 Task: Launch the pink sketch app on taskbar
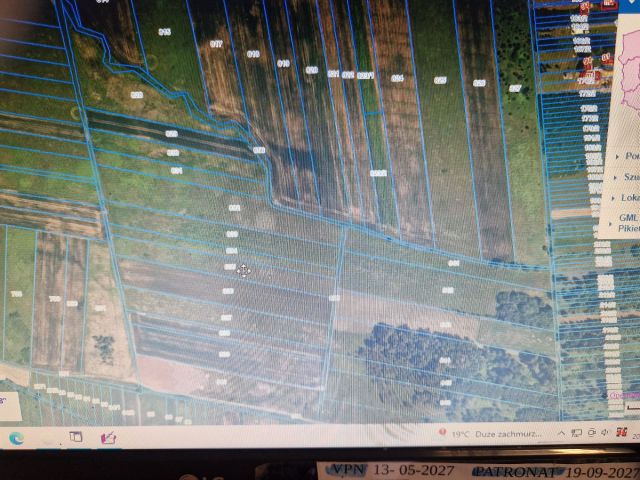[x=109, y=438]
